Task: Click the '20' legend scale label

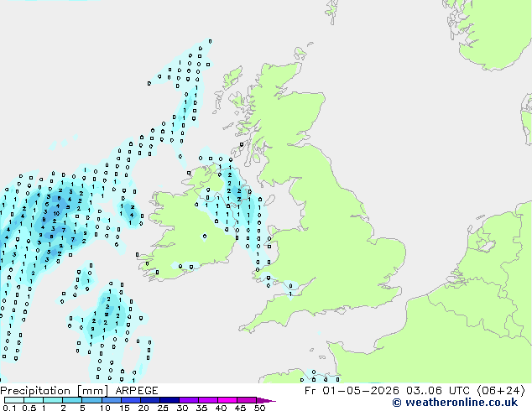Action: click(x=143, y=408)
